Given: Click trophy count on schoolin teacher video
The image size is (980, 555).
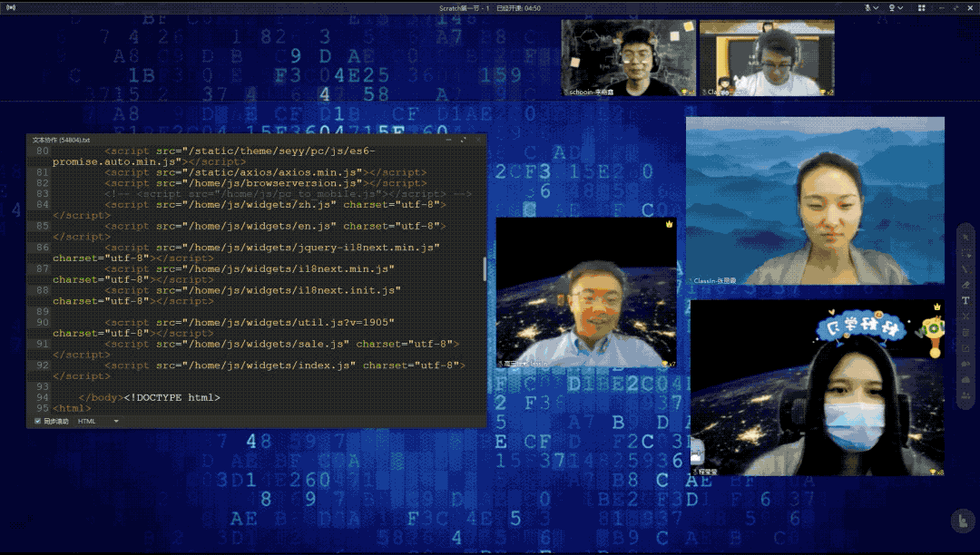Looking at the screenshot, I should point(688,92).
